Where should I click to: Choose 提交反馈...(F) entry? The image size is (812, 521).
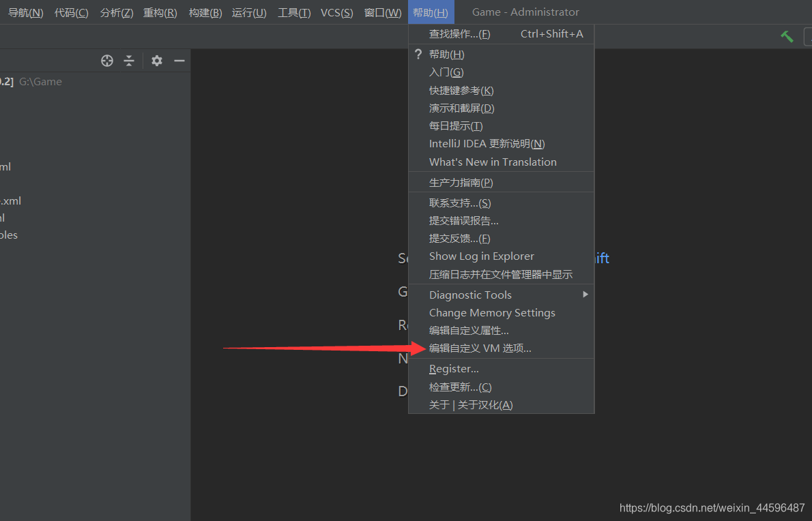tap(502, 239)
